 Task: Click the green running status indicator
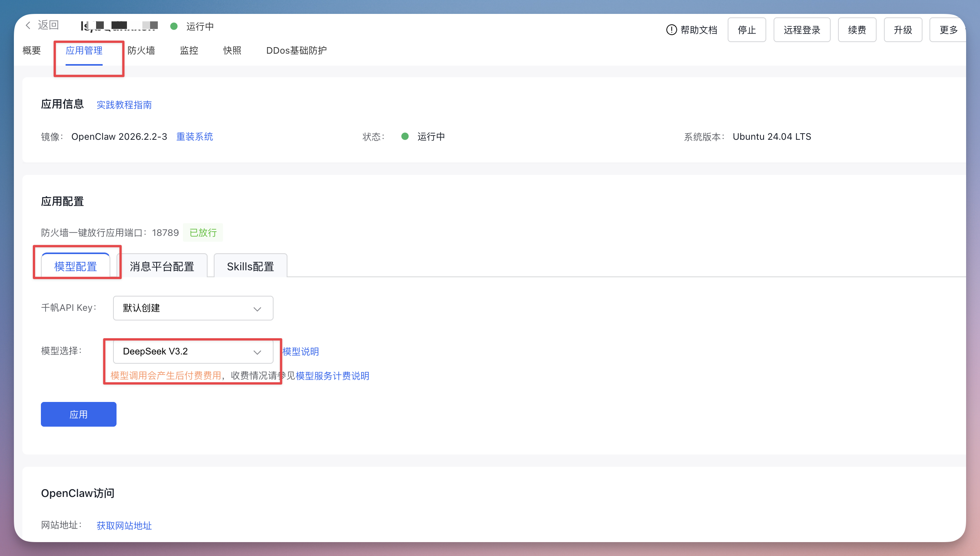174,26
